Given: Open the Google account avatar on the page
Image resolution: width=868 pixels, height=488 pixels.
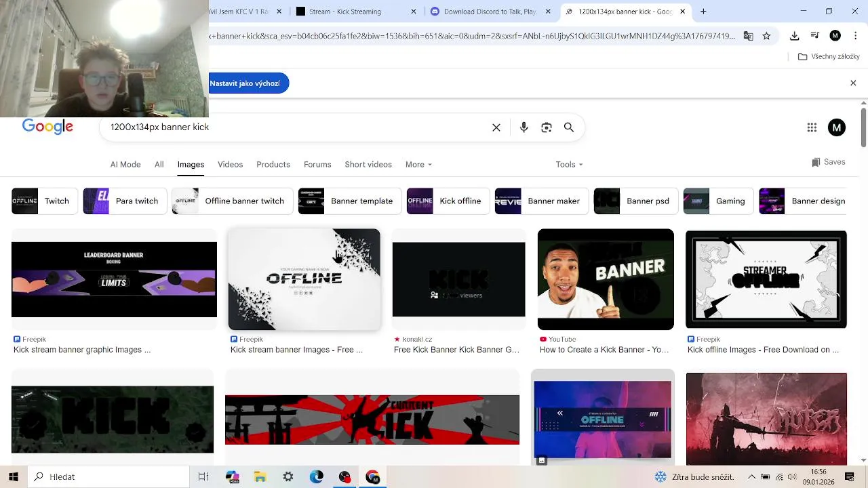Looking at the screenshot, I should (837, 127).
